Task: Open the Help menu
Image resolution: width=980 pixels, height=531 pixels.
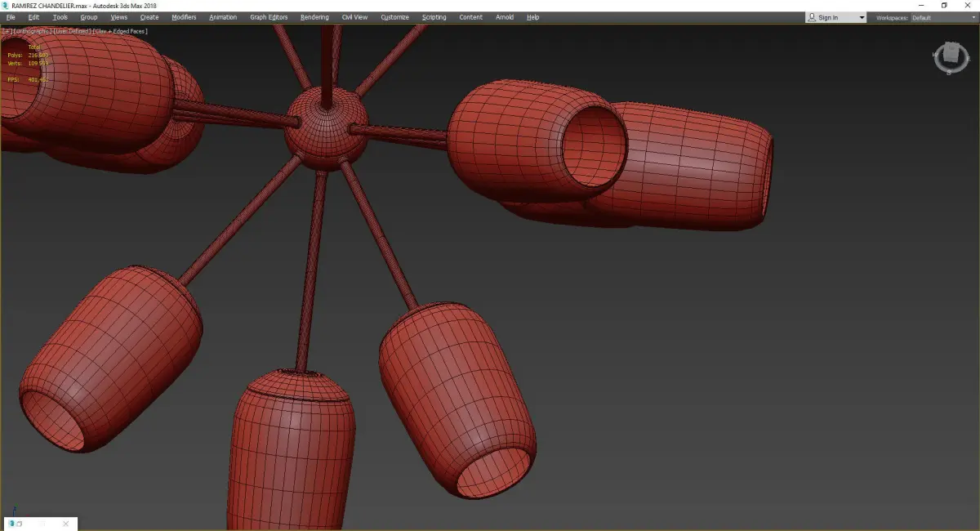Action: tap(532, 17)
